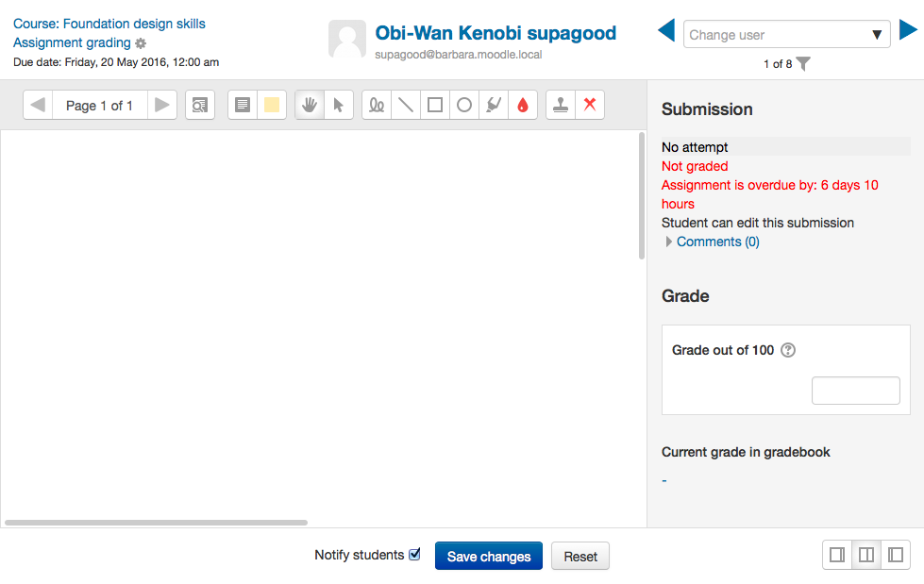Open the yellow comment colour picker

[x=272, y=106]
